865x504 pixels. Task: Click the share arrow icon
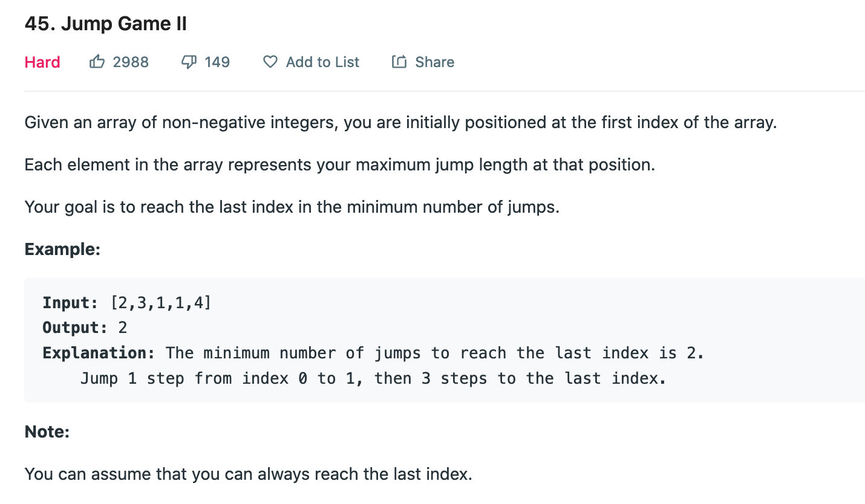coord(399,62)
